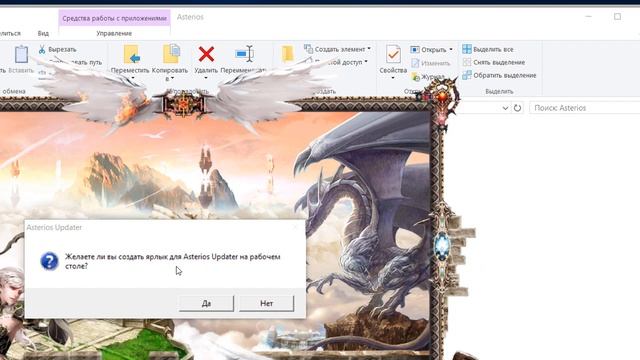
Task: Click Снять выделение in ribbon
Action: (x=493, y=62)
